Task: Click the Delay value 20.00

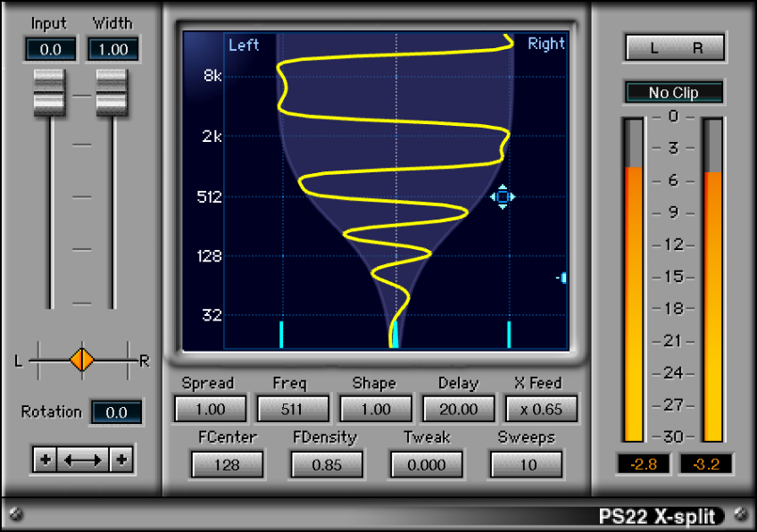Action: 459,410
